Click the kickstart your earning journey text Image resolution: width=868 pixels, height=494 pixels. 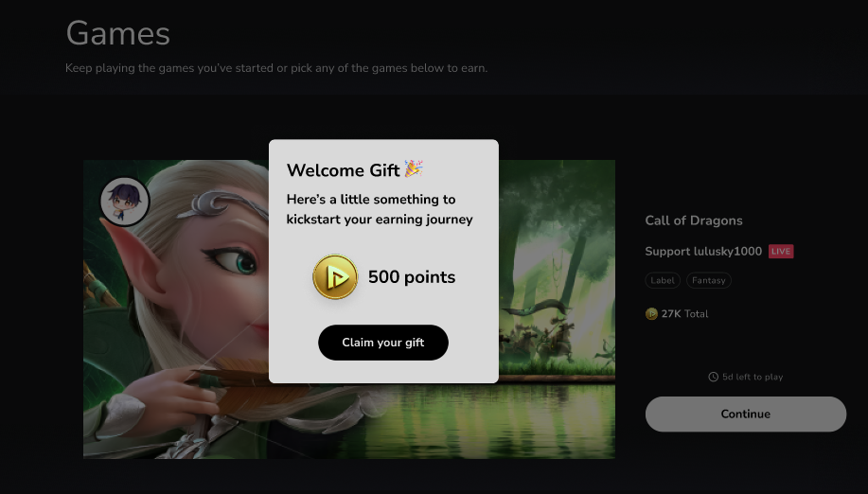380,220
